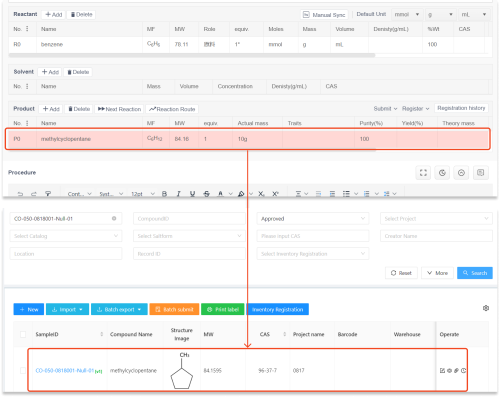This screenshot has width=500, height=397.
Task: Apply strikethrough in the Procedure editor
Action: pos(206,194)
